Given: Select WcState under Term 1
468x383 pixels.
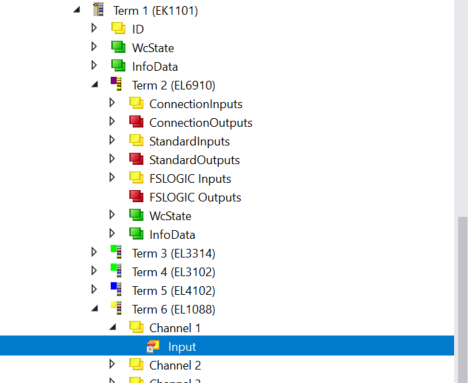Looking at the screenshot, I should click(153, 48).
